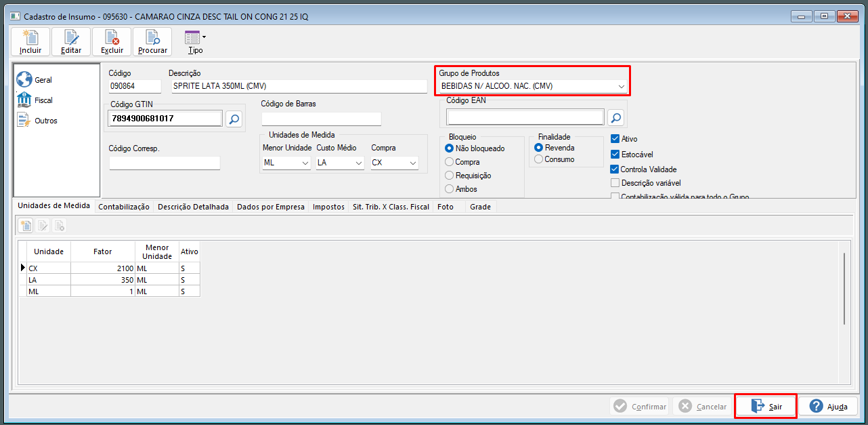Click the Código field with 090864
Screen dimensions: 868x425
[x=135, y=86]
